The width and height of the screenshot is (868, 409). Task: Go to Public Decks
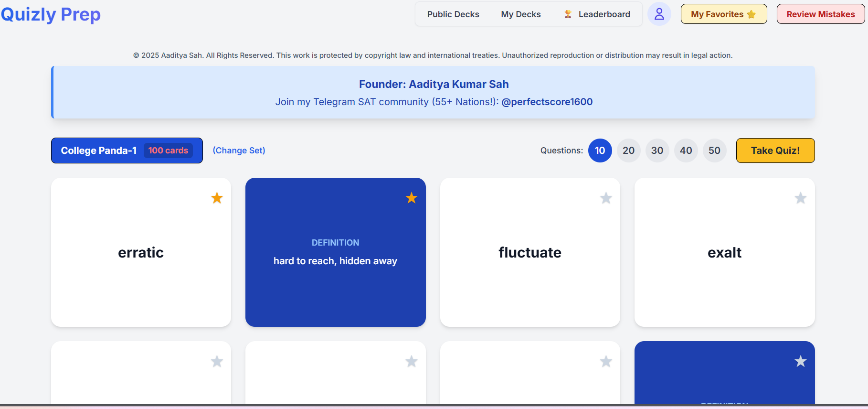point(453,14)
